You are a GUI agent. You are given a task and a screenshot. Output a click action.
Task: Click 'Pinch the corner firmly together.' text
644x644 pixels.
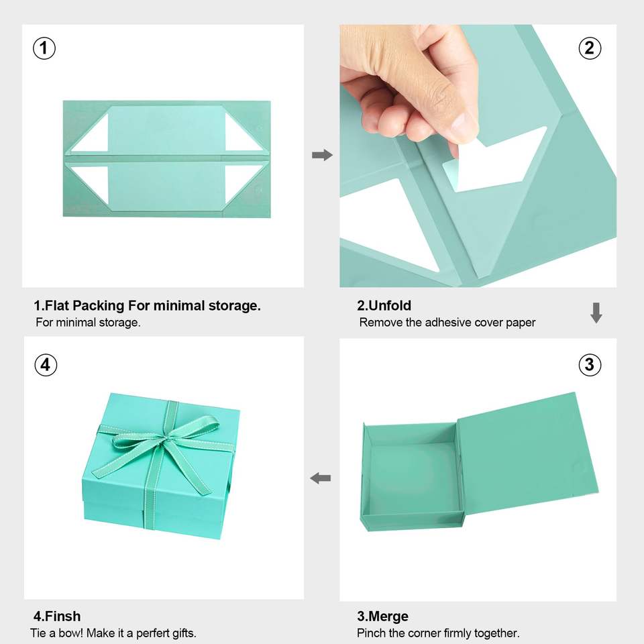click(x=438, y=633)
